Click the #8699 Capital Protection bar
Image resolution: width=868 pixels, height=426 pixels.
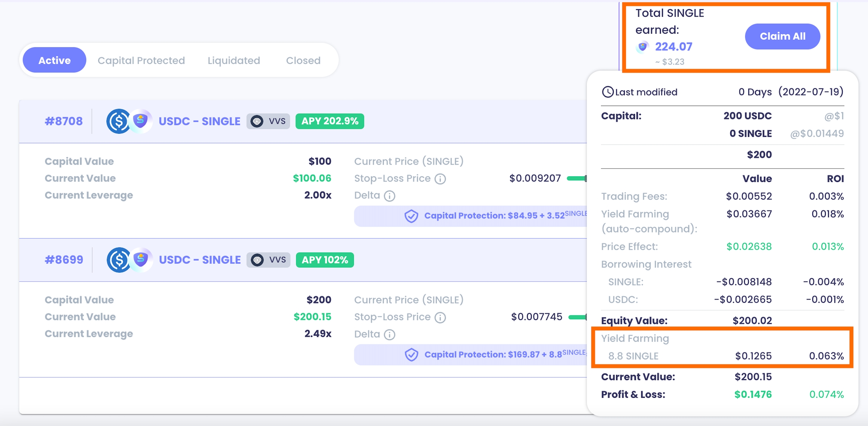coord(470,354)
